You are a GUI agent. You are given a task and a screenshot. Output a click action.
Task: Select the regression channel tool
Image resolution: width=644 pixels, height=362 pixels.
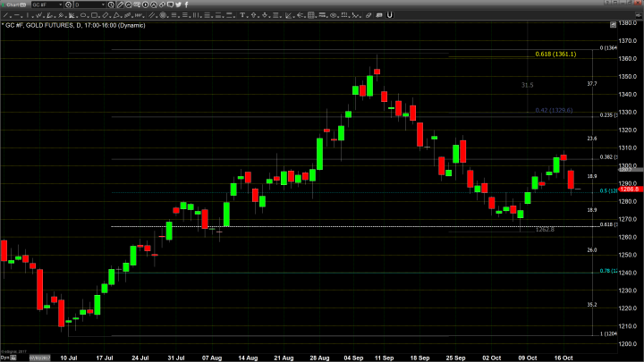coord(127,15)
